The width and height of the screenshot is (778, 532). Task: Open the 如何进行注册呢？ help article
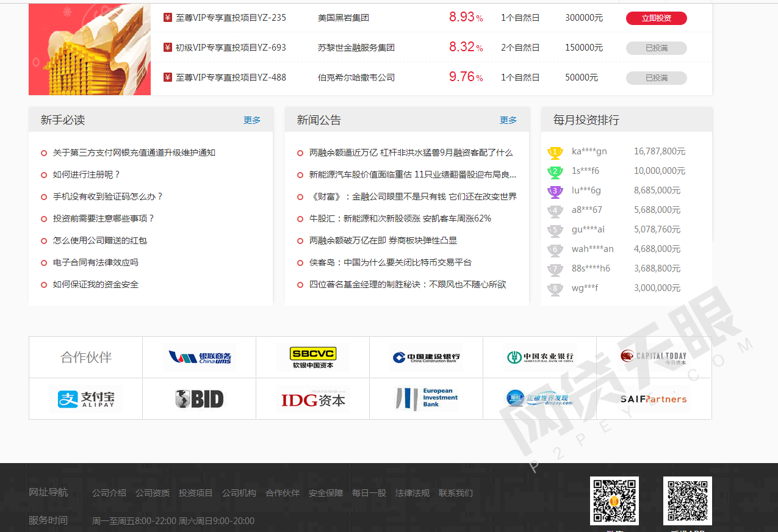[x=87, y=174]
